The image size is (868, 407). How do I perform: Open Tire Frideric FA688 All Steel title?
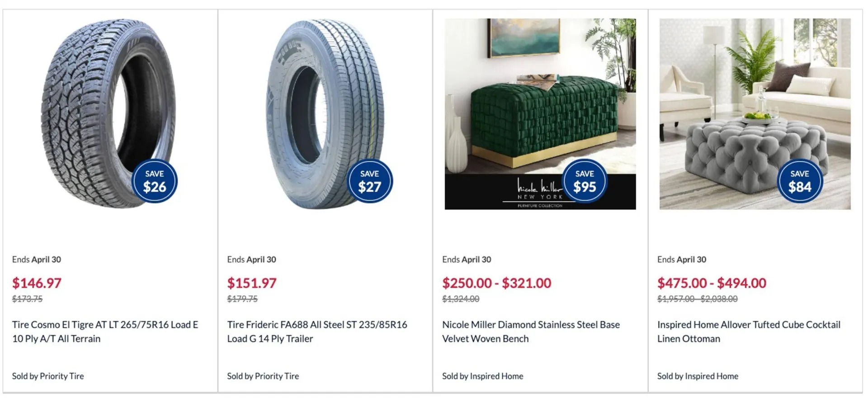(317, 332)
